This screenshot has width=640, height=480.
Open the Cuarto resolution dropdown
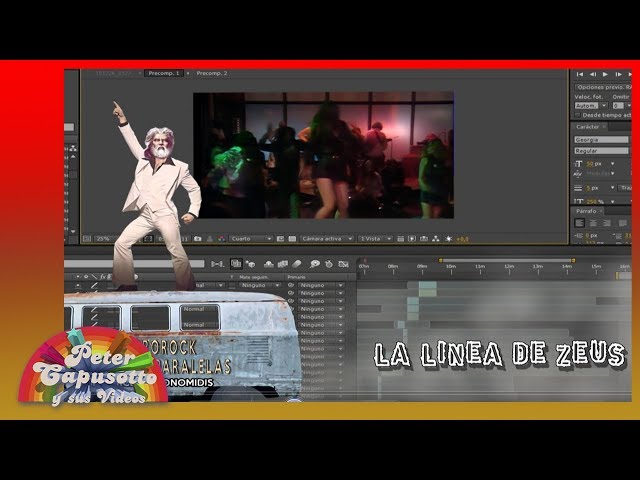point(251,239)
